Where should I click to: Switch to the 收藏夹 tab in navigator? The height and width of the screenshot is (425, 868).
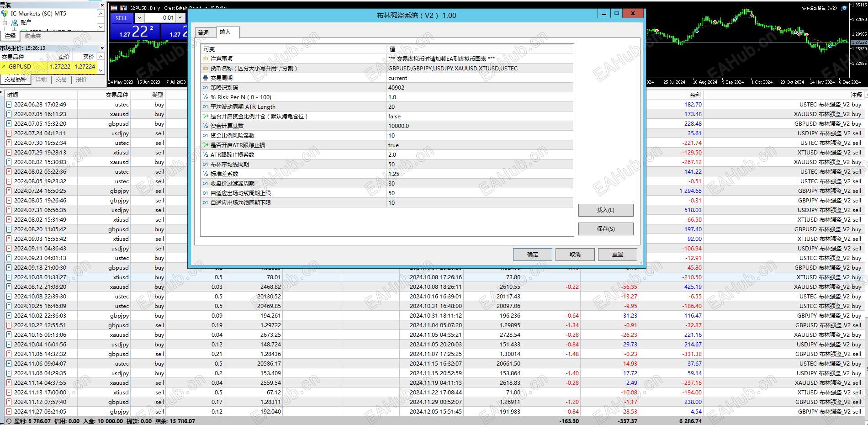(x=33, y=36)
